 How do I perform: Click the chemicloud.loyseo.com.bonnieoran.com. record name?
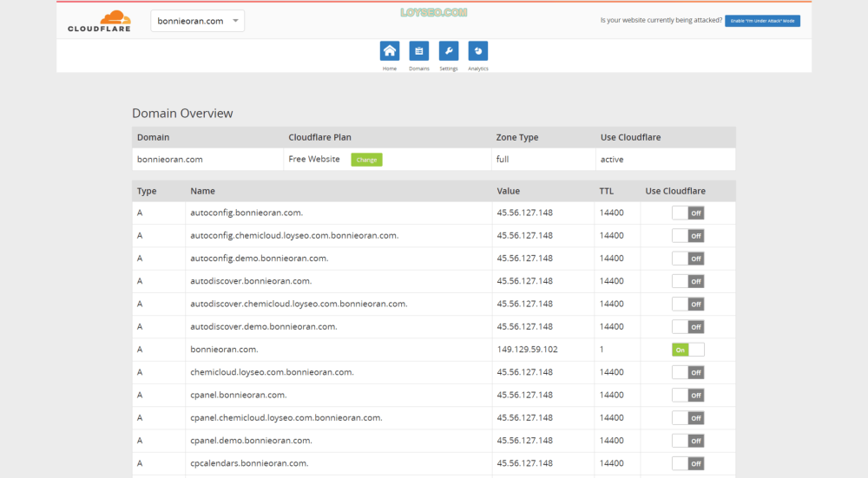pos(272,372)
